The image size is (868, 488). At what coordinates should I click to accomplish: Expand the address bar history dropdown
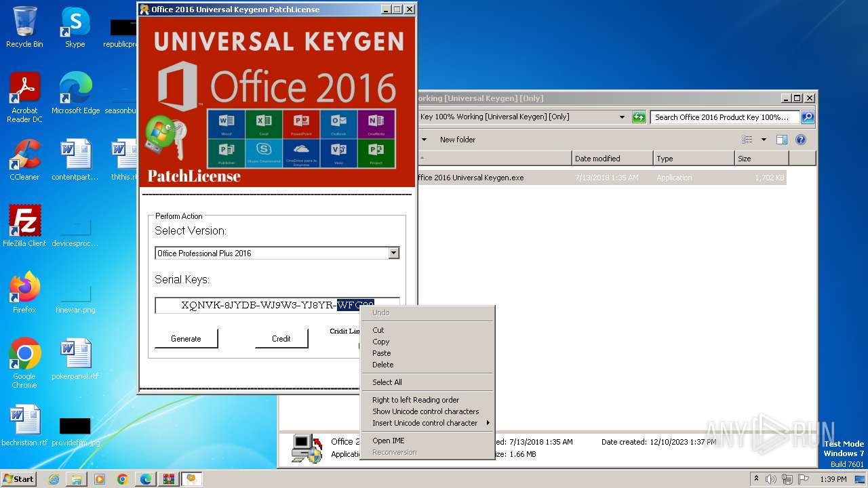pos(622,117)
